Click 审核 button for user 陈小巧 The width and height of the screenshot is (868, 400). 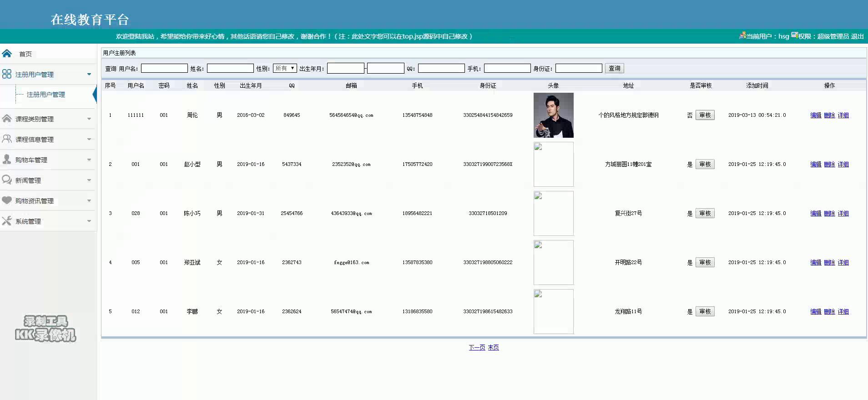(x=705, y=213)
